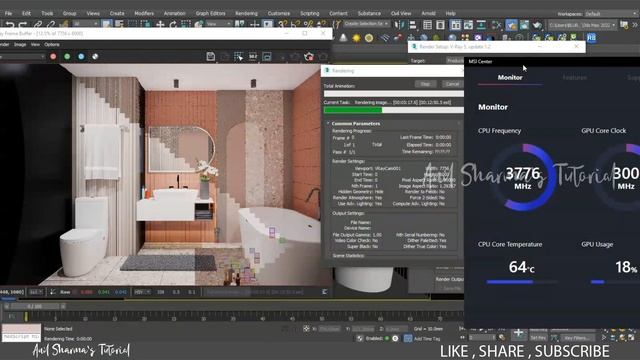Toggle Angle Snap
The height and width of the screenshot is (360, 640).
tap(296, 24)
